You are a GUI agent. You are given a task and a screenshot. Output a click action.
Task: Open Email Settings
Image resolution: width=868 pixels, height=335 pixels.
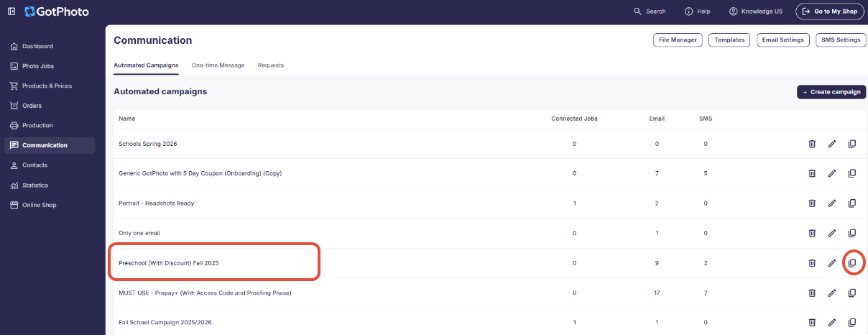(x=783, y=40)
